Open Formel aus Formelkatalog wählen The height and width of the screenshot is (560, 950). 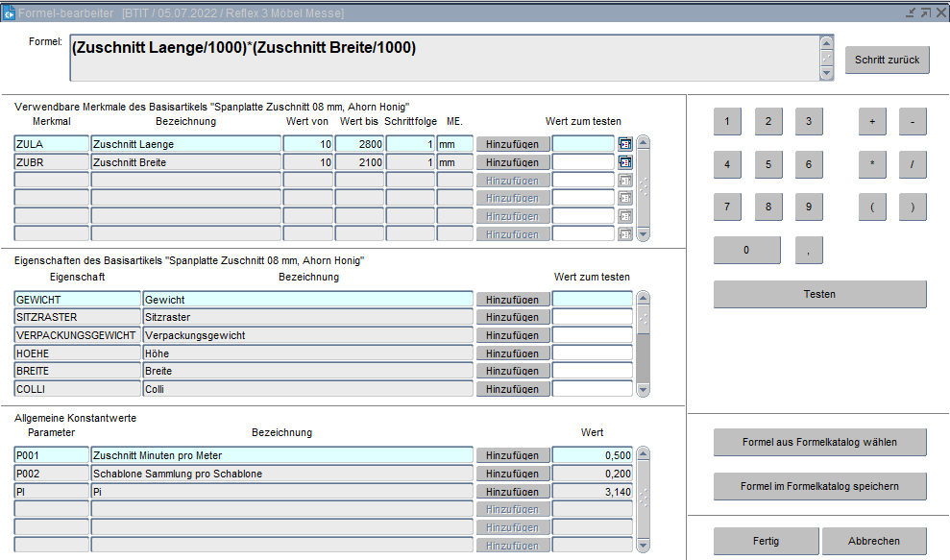pos(819,442)
